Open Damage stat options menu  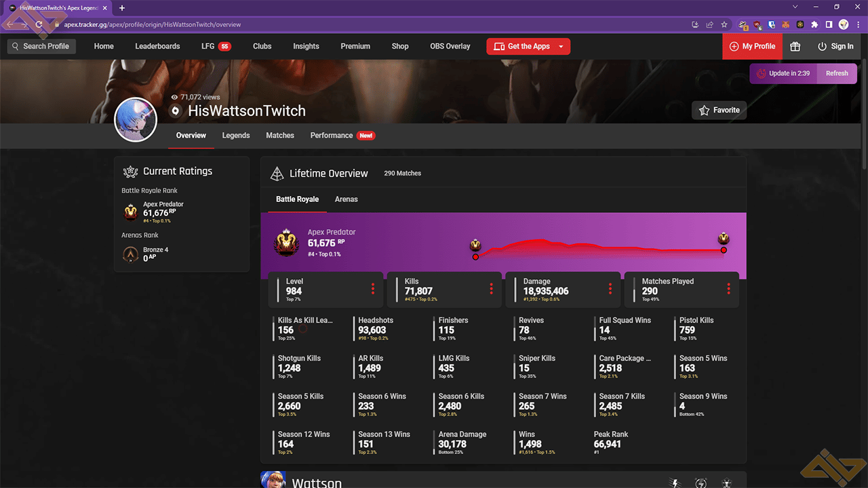(x=610, y=289)
